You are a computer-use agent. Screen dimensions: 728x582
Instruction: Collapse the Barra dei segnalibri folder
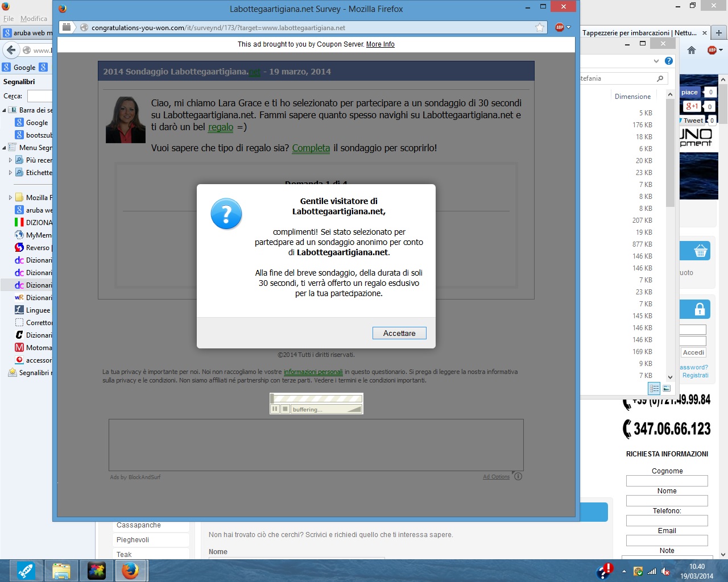(x=5, y=110)
